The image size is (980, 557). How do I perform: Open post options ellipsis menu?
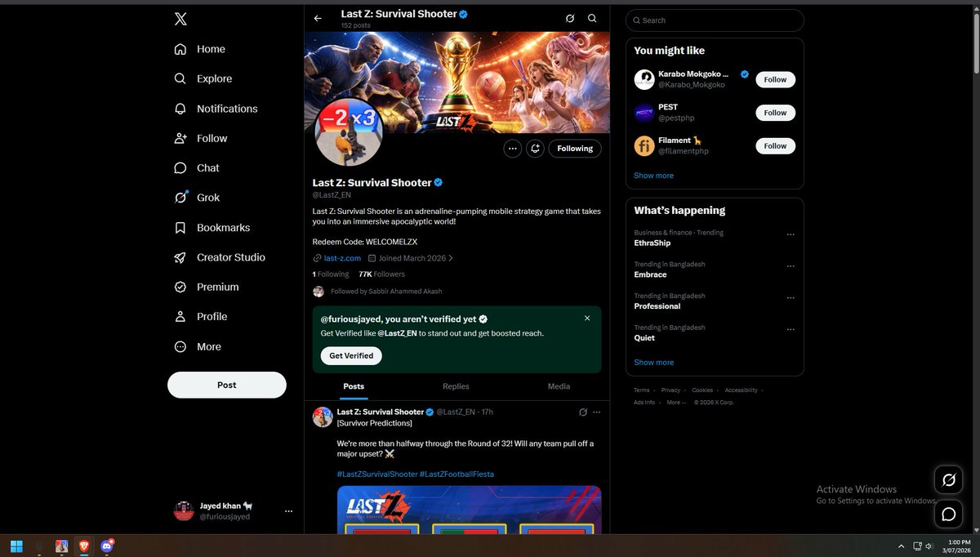click(x=597, y=412)
